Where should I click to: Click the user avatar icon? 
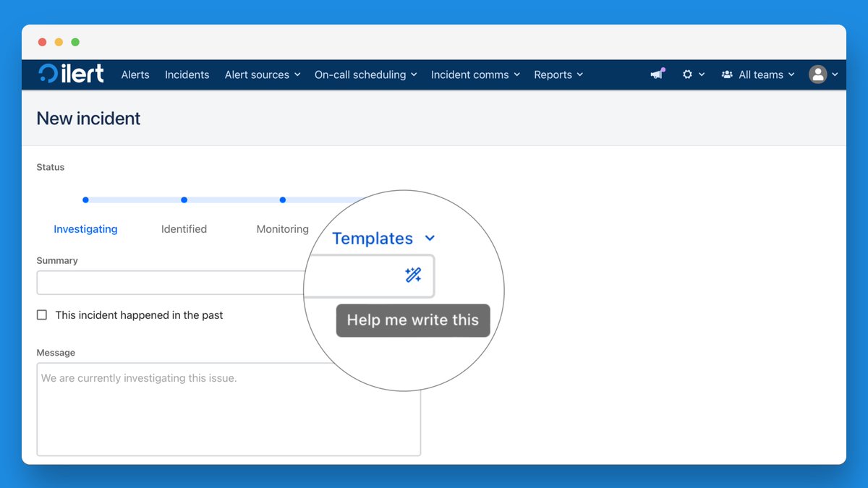[x=818, y=74]
